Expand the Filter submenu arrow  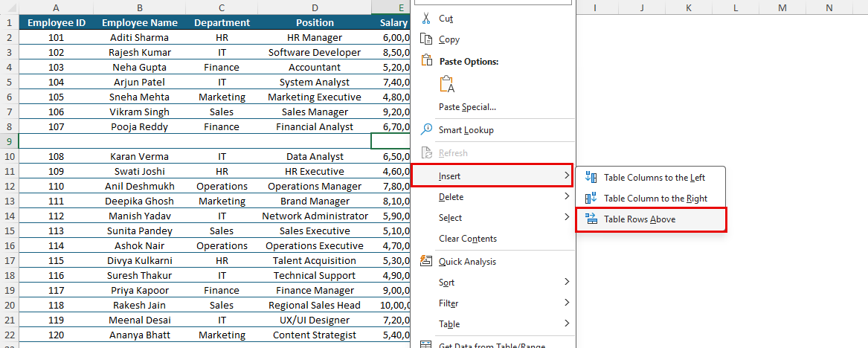[566, 303]
